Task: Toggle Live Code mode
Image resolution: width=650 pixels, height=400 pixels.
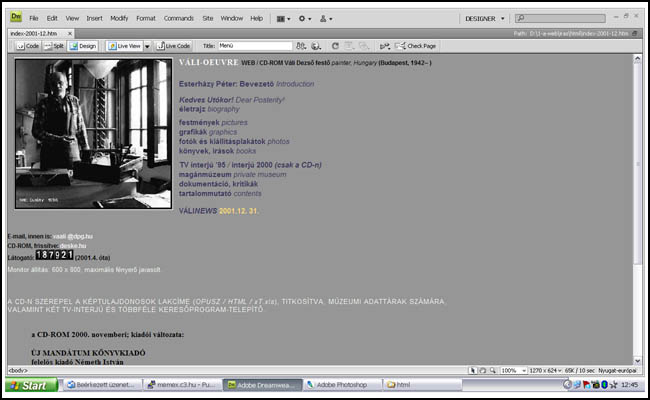Action: click(x=173, y=46)
